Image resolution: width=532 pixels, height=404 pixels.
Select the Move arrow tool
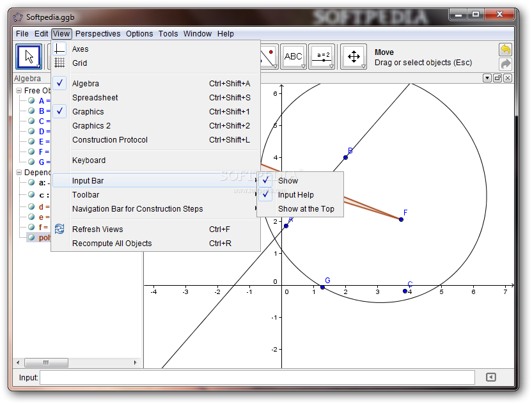tap(29, 57)
